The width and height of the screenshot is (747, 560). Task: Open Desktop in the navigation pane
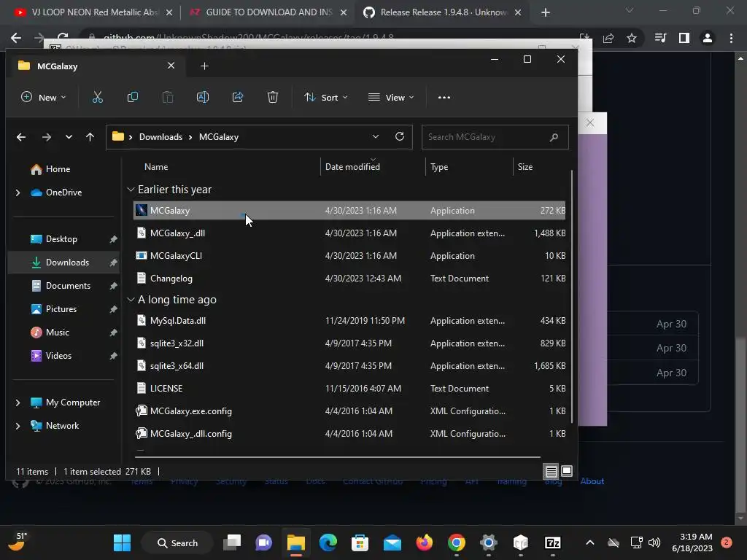tap(62, 239)
